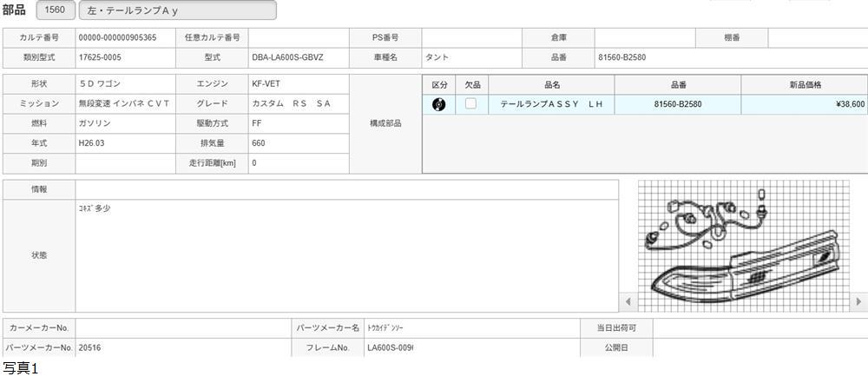Click the disc icon in the 区分 column
This screenshot has height=383, width=868.
click(438, 104)
